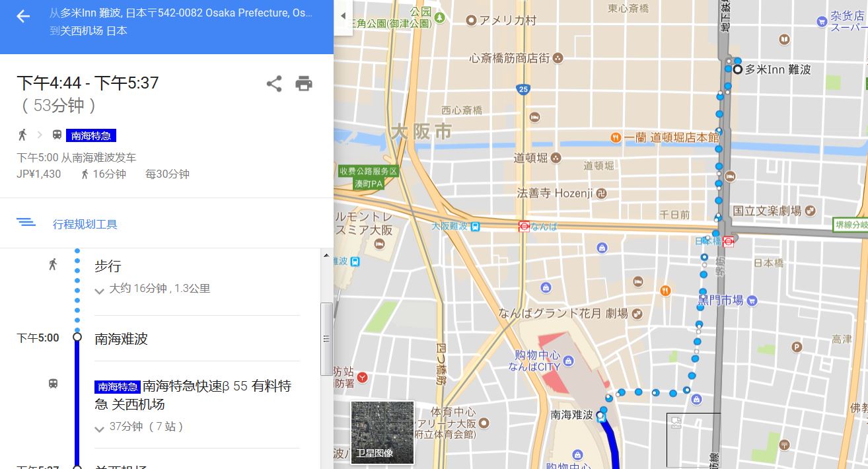The height and width of the screenshot is (469, 868).
Task: Click the train icon next to 南海特急 badge
Action: tap(57, 135)
